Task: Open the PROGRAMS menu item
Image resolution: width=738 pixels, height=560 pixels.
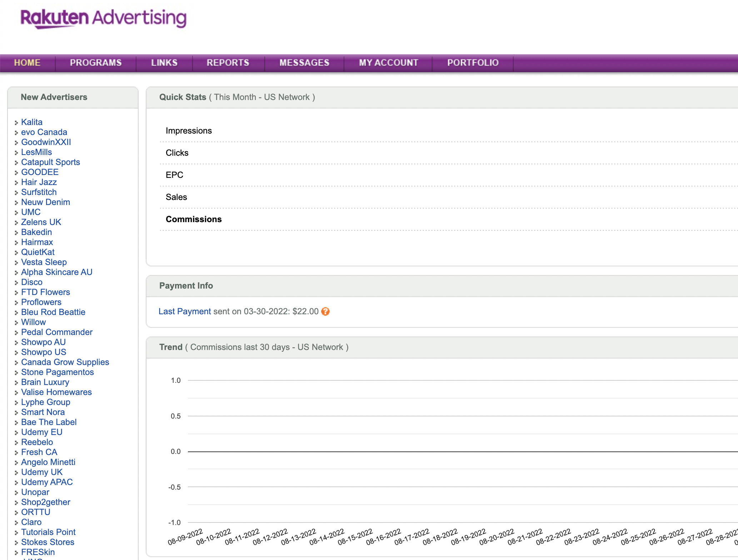Action: point(96,62)
